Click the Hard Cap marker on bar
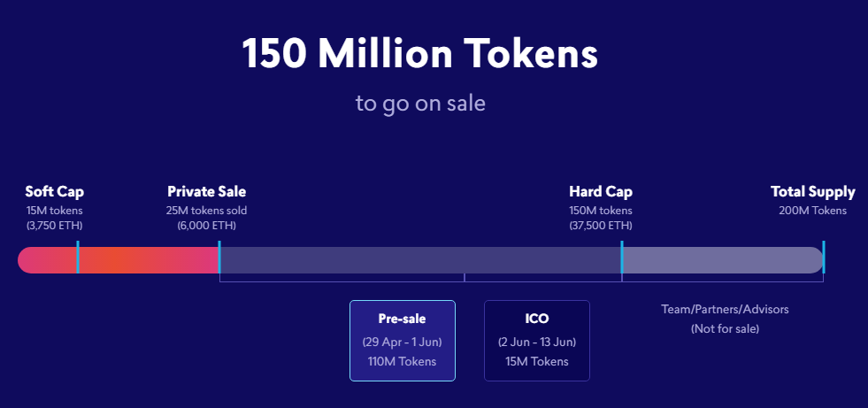Image resolution: width=868 pixels, height=408 pixels. (622, 258)
